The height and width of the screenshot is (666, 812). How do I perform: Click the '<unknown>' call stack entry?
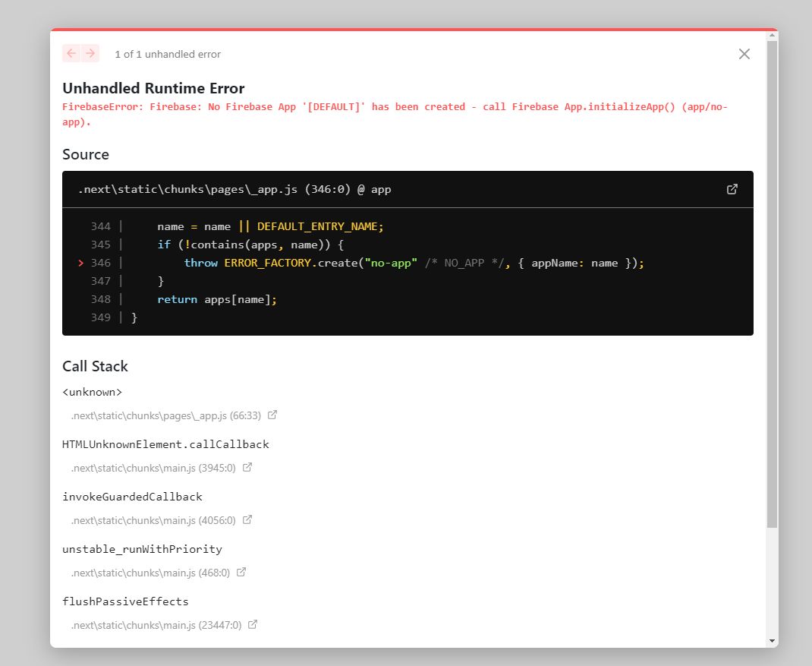tap(92, 392)
